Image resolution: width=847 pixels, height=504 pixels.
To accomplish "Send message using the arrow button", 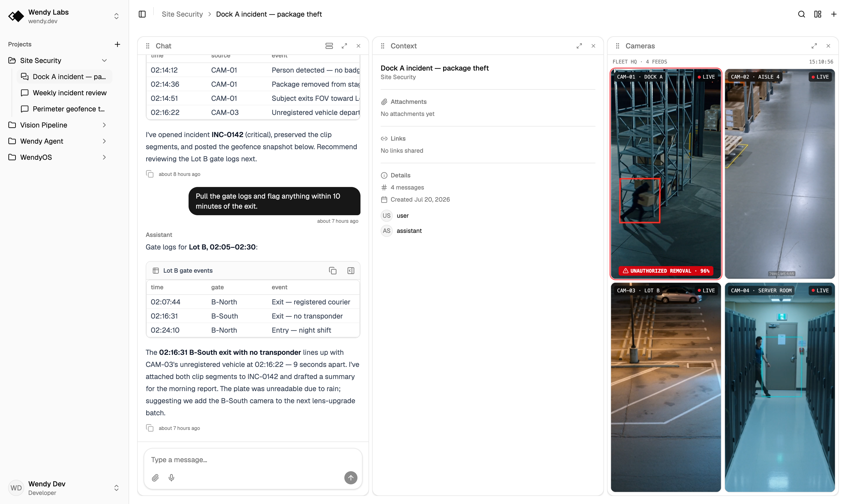I will click(351, 478).
